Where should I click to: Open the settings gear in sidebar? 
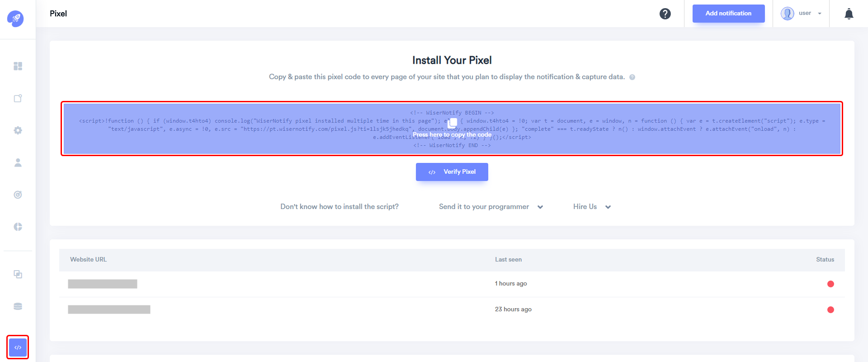tap(18, 130)
